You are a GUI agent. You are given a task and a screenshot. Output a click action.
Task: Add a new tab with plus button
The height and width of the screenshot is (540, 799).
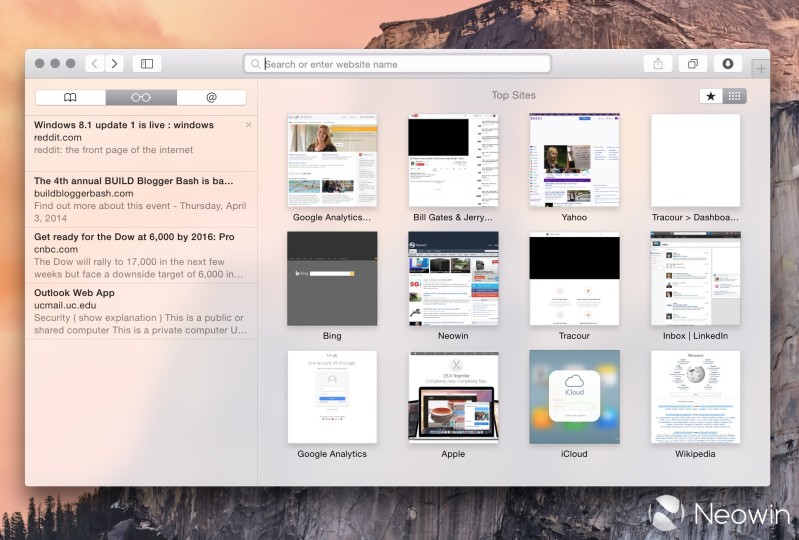click(x=760, y=69)
